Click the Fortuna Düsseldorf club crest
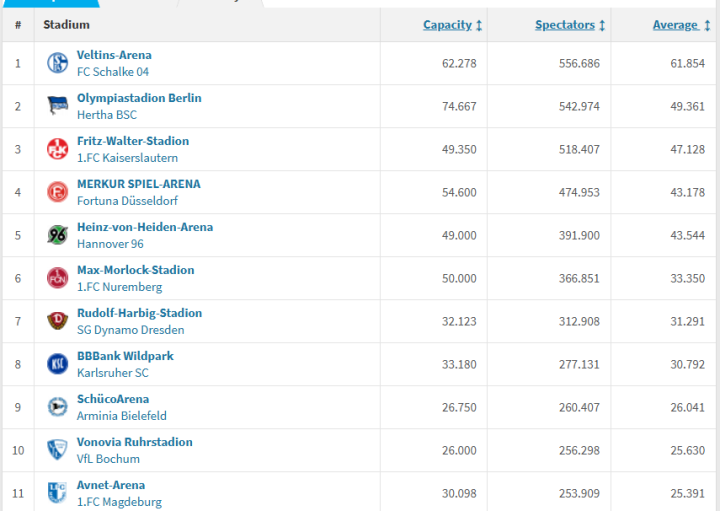This screenshot has width=720, height=511. pos(57,192)
